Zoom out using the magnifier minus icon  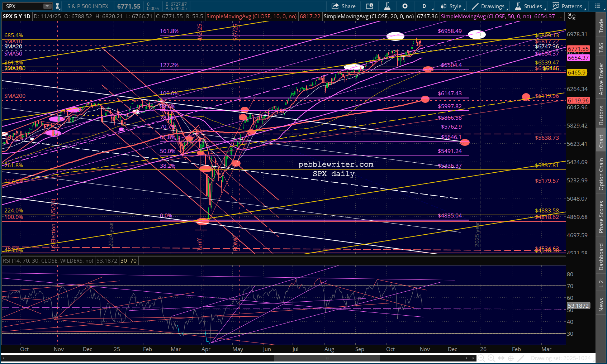tap(481, 358)
